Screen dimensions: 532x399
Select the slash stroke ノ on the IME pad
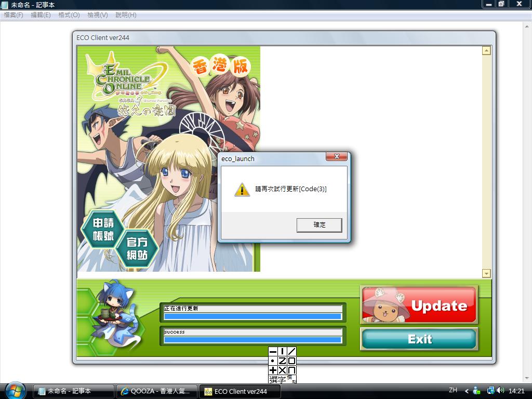tap(291, 352)
